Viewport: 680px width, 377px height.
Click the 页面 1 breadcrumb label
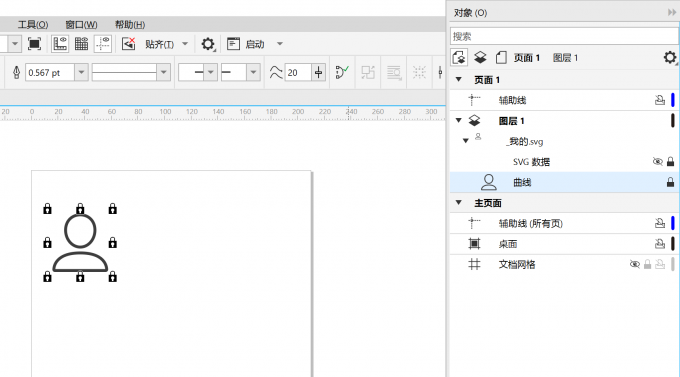tap(527, 58)
